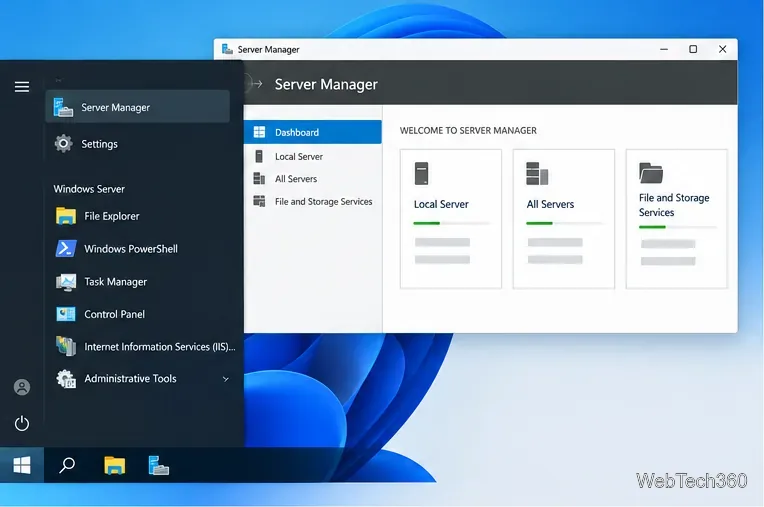This screenshot has height=507, width=764.
Task: Click the Windows Start button on taskbar
Action: (x=22, y=465)
